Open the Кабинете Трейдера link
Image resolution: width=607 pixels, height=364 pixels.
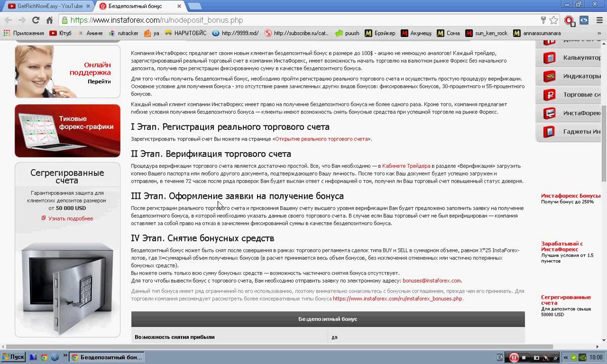pyautogui.click(x=406, y=166)
